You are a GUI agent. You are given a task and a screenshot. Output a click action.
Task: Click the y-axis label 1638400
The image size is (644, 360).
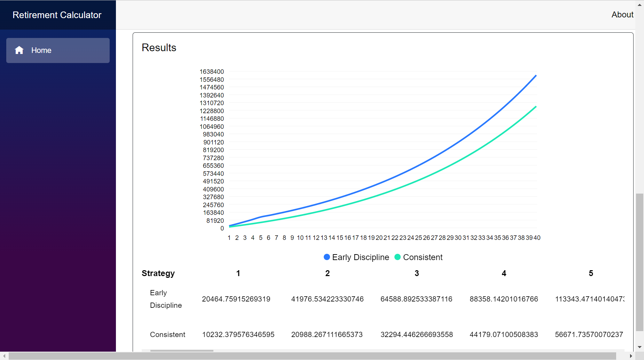tap(212, 72)
